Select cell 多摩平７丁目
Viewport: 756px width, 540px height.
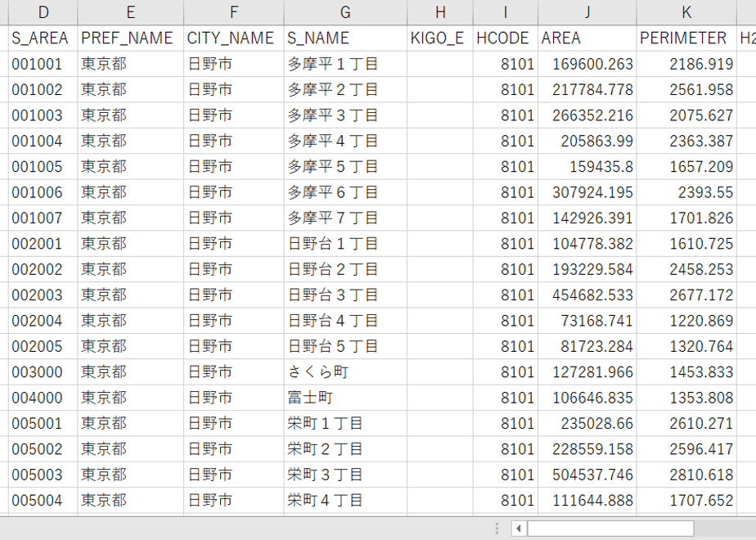coord(345,218)
